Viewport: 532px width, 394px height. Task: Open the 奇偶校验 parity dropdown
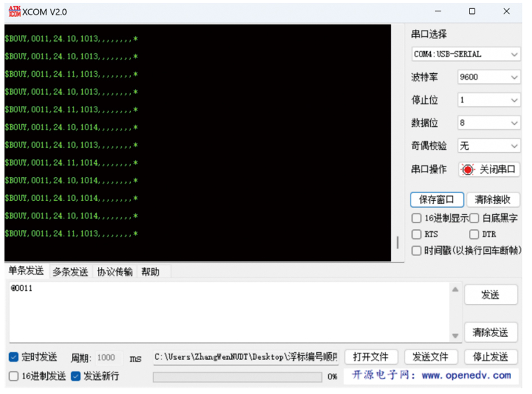(488, 146)
